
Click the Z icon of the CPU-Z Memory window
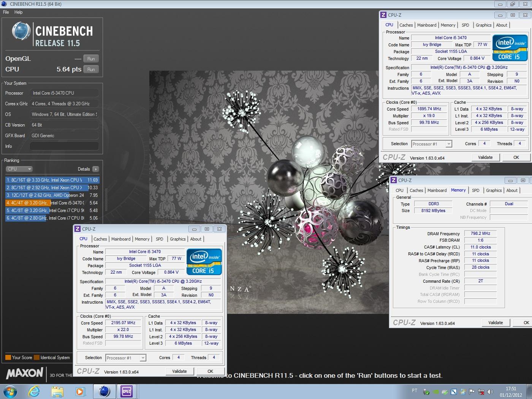(x=394, y=180)
